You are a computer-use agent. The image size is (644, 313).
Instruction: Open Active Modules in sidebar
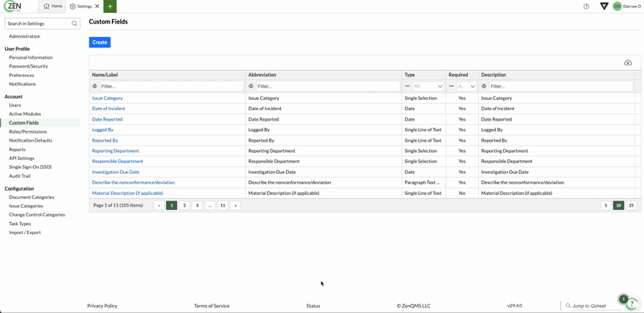25,113
